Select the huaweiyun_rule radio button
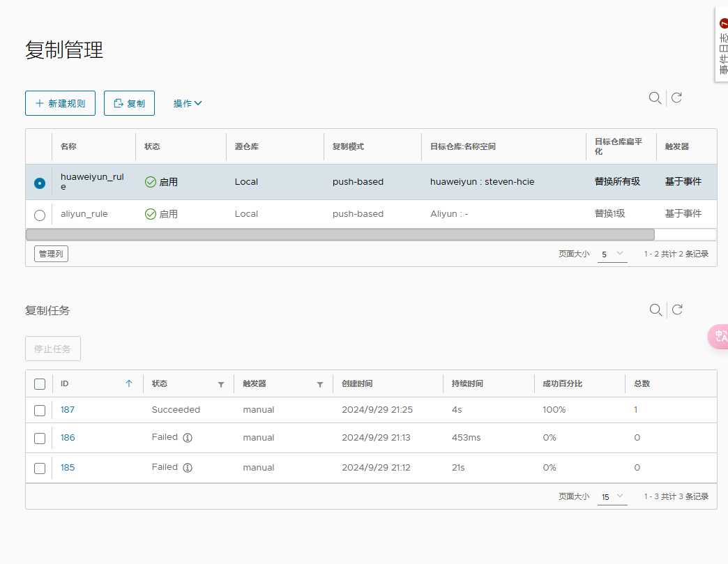 point(40,183)
